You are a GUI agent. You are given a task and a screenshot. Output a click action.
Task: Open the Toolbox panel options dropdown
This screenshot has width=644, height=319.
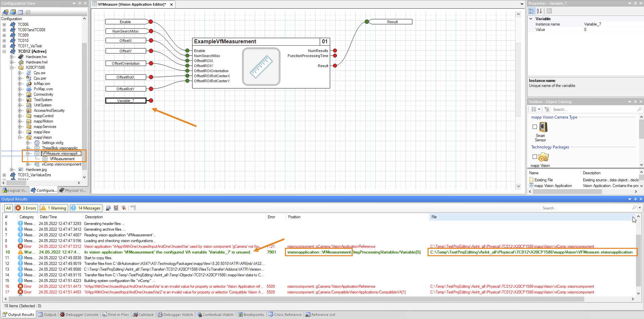(630, 102)
